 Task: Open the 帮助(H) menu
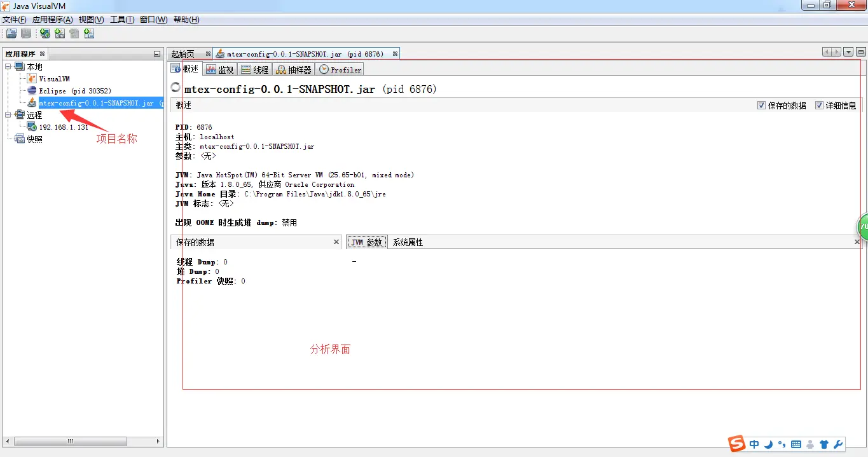186,20
